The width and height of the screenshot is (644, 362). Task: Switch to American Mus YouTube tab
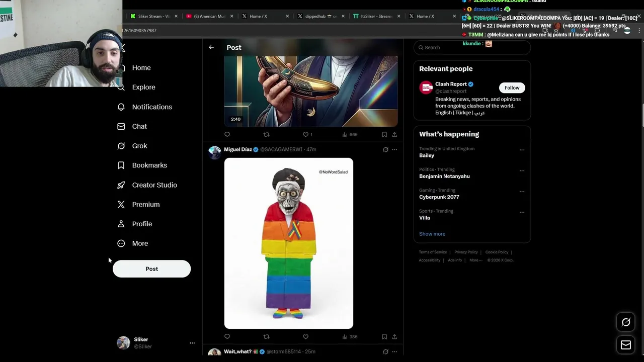point(209,16)
